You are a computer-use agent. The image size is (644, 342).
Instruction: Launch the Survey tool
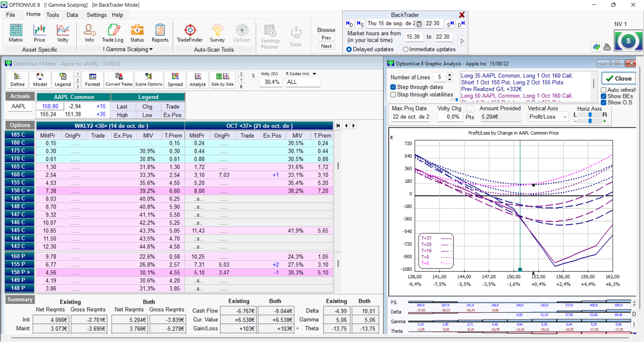coord(217,33)
